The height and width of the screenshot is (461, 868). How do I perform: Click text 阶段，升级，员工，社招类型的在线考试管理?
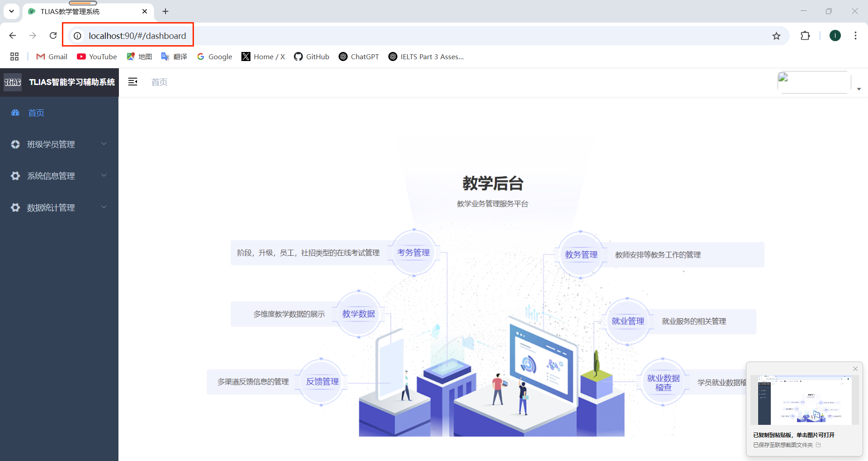pyautogui.click(x=308, y=253)
